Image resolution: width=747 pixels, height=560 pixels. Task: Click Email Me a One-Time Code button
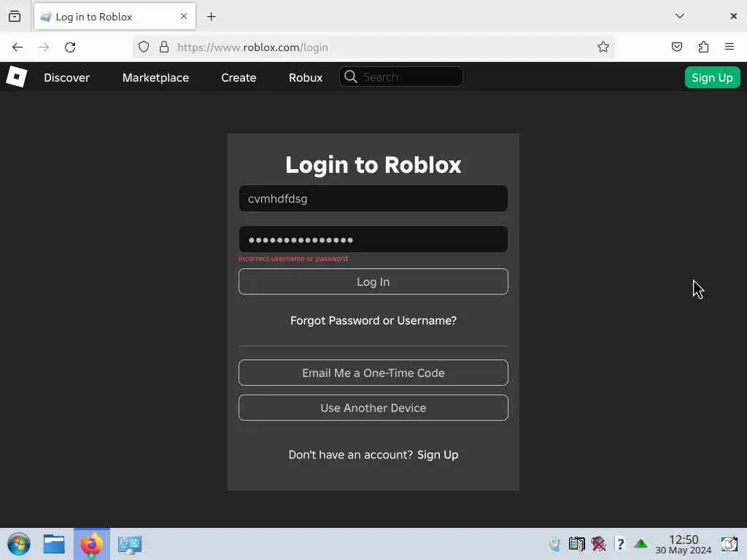tap(373, 373)
